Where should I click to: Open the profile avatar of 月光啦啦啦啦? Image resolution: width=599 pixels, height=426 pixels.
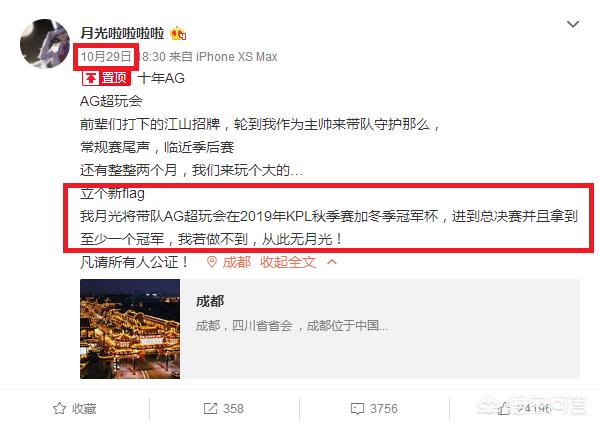coord(45,44)
